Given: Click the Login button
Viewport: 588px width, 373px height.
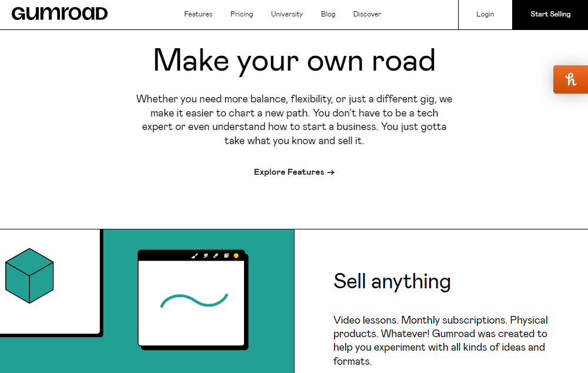Looking at the screenshot, I should click(485, 14).
